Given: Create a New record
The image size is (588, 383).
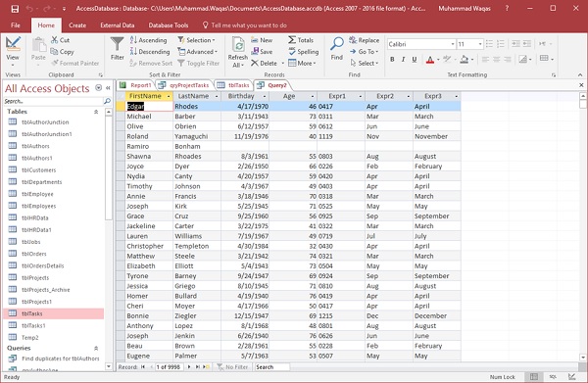Looking at the screenshot, I should pyautogui.click(x=262, y=40).
